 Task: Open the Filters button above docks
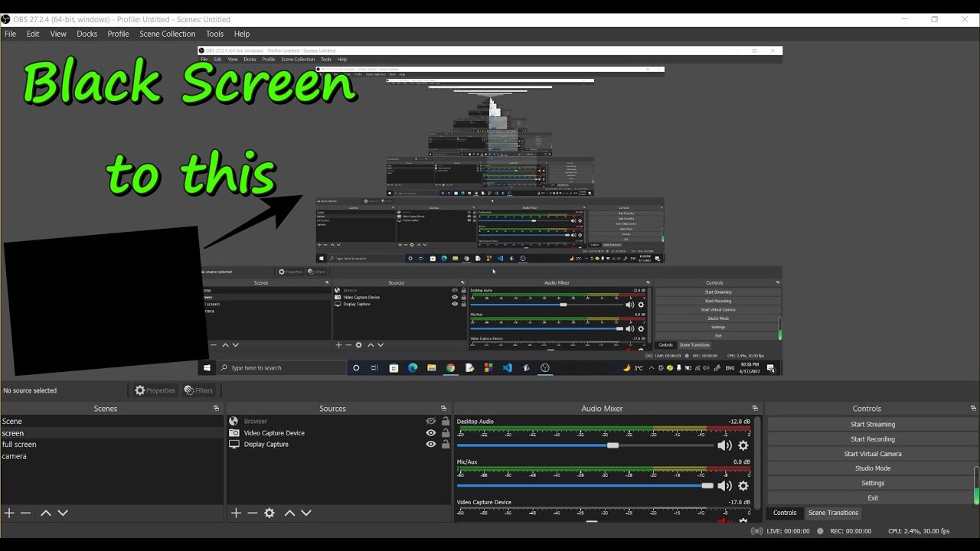coord(198,390)
